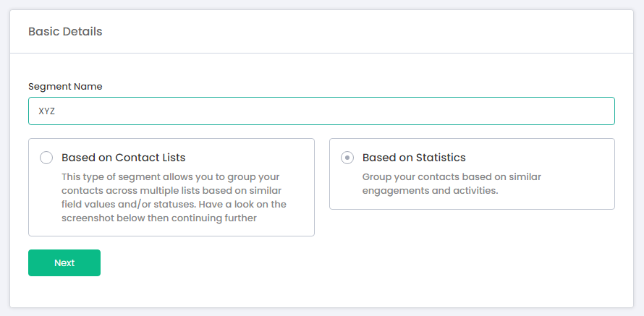
Task: Click the "Based on Statistics" title text
Action: click(x=414, y=158)
